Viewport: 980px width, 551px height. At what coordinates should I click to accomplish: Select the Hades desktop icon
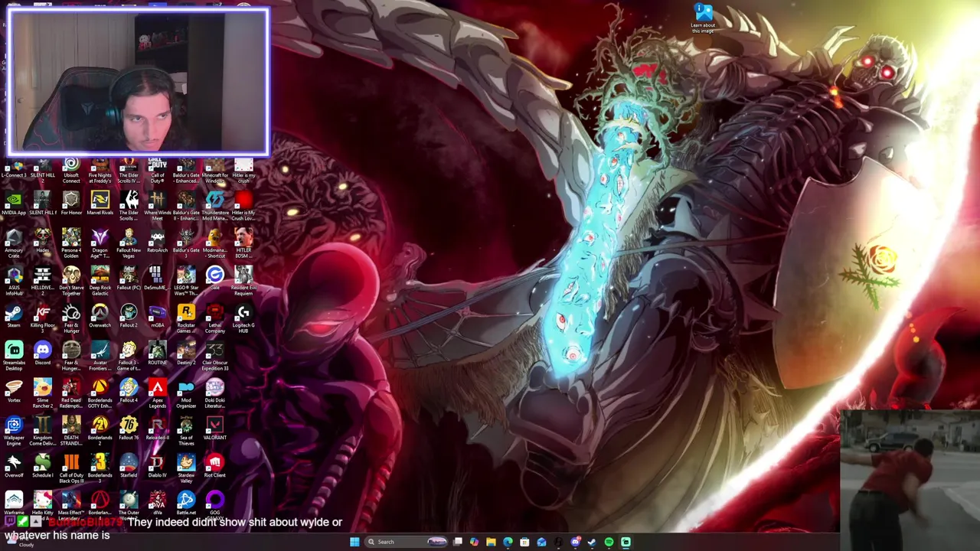[x=42, y=242]
